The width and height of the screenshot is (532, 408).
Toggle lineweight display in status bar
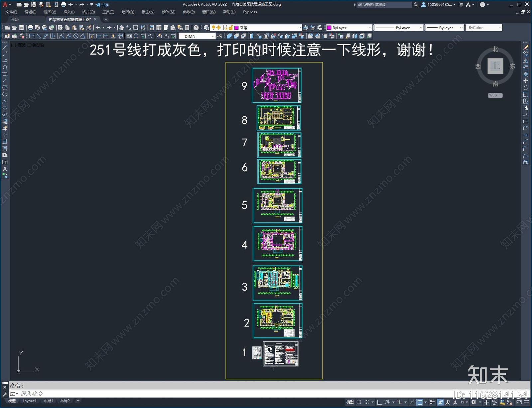pos(432,402)
